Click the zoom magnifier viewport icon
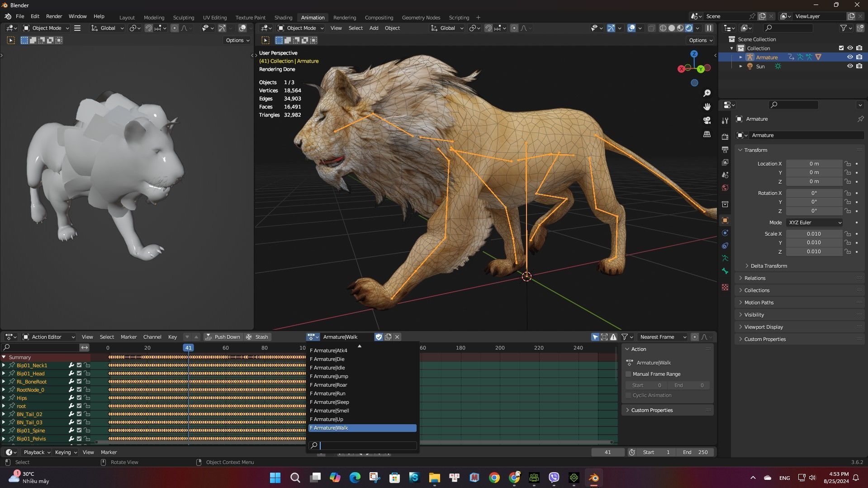This screenshot has height=488, width=868. click(x=707, y=93)
